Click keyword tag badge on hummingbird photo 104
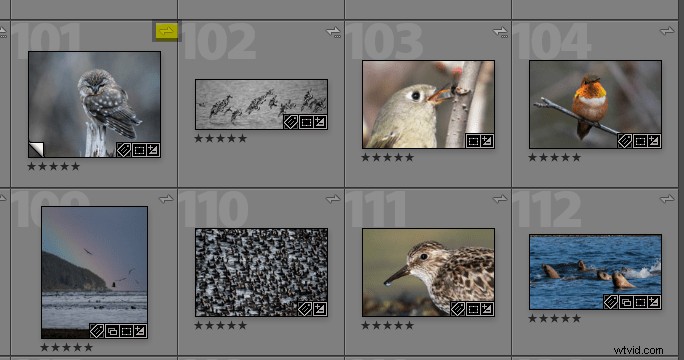The width and height of the screenshot is (684, 360). pos(625,141)
